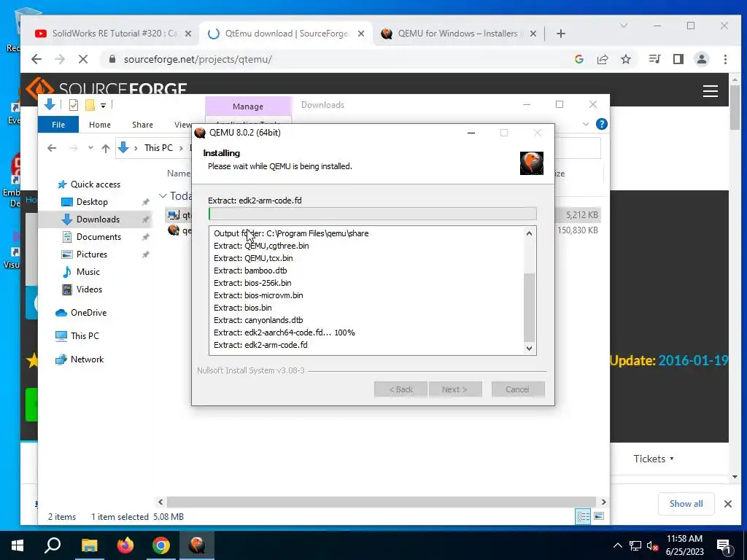Expand the Explorer ribbon chevron
The height and width of the screenshot is (560, 747).
pos(586,124)
